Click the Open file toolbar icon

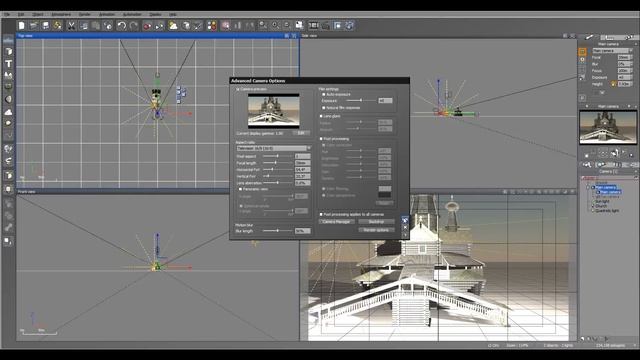[33, 25]
